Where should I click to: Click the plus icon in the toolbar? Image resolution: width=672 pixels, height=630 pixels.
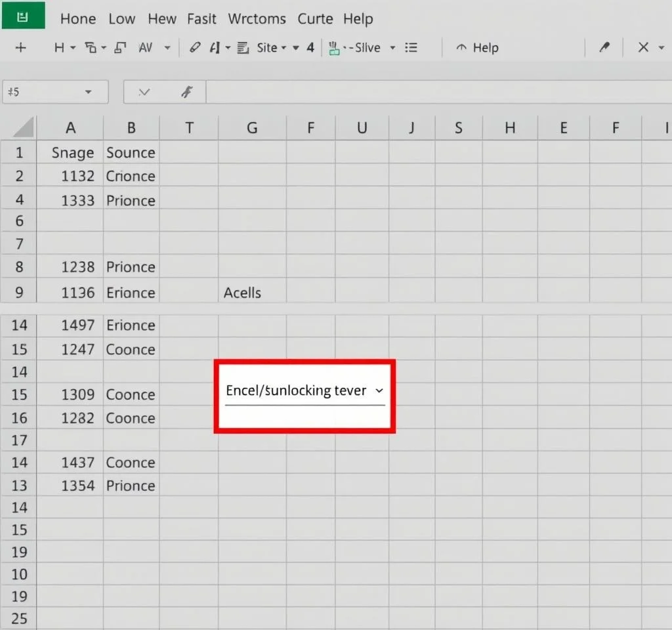[x=20, y=48]
